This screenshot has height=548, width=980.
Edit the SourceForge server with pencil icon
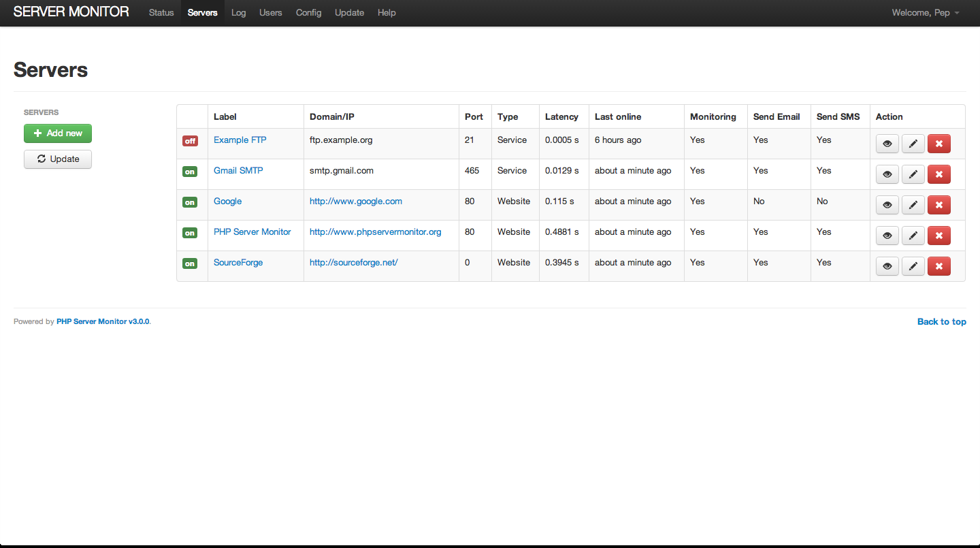click(913, 266)
